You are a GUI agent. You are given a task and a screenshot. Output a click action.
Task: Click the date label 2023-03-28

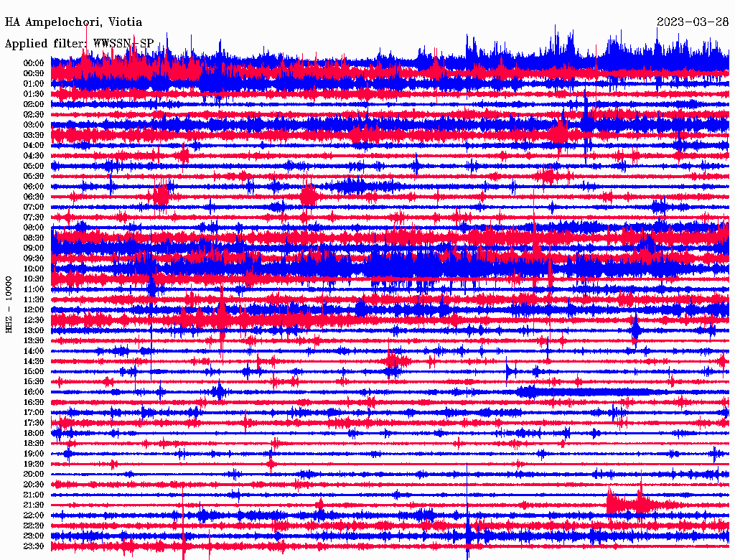pyautogui.click(x=693, y=22)
